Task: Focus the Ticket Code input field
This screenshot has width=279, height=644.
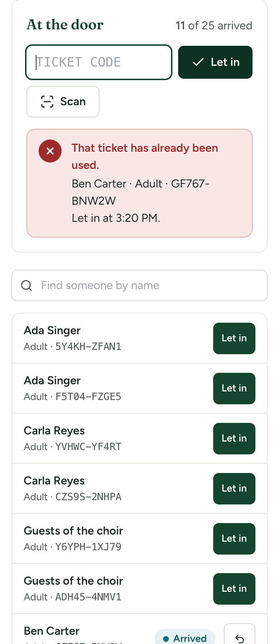Action: (99, 62)
